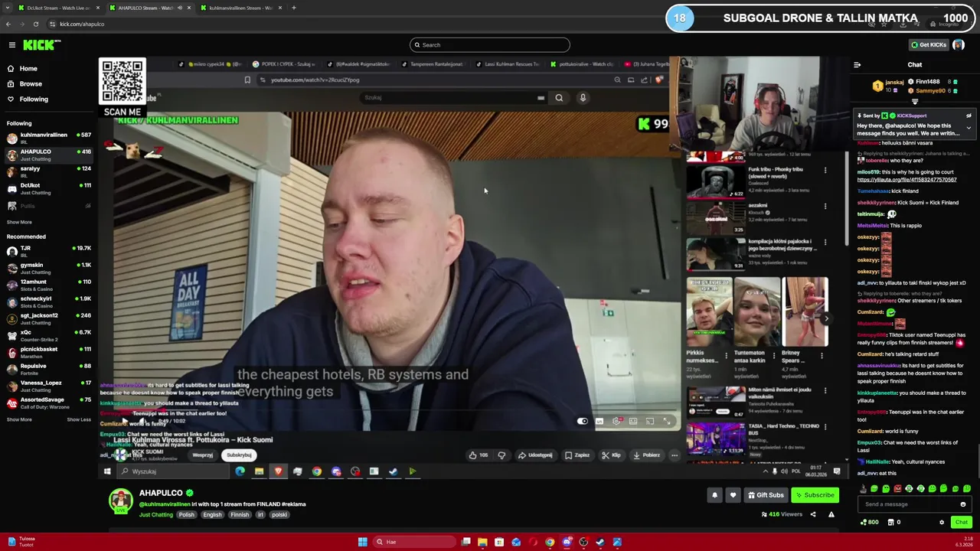Viewport: 980px width, 551px height.
Task: Open the yllauta.org link in chat
Action: point(906,180)
